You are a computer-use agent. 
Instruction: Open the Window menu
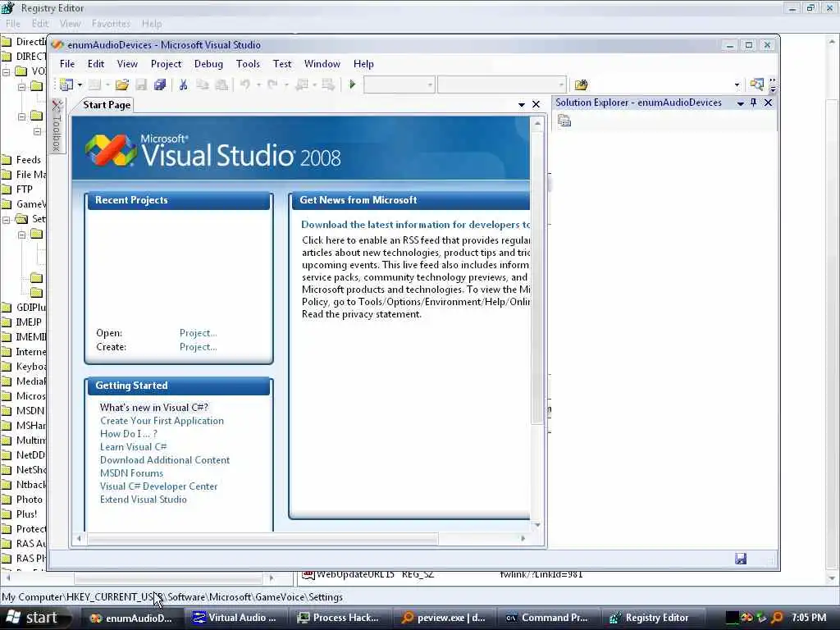point(322,64)
